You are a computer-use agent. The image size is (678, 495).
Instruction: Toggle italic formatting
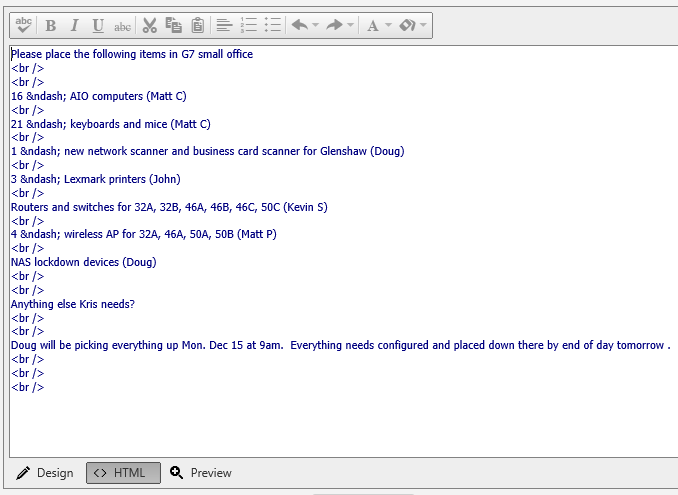pos(74,26)
